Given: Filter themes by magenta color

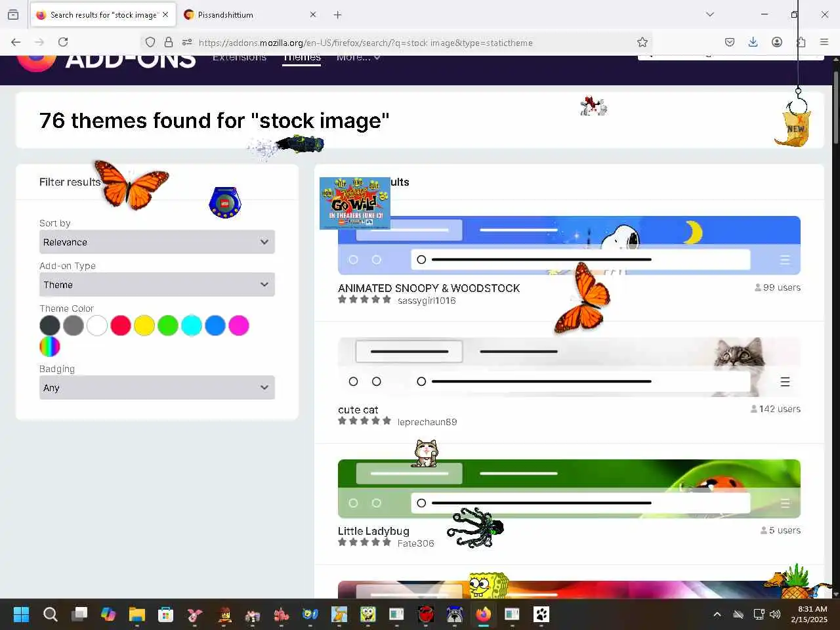Looking at the screenshot, I should pos(239,325).
